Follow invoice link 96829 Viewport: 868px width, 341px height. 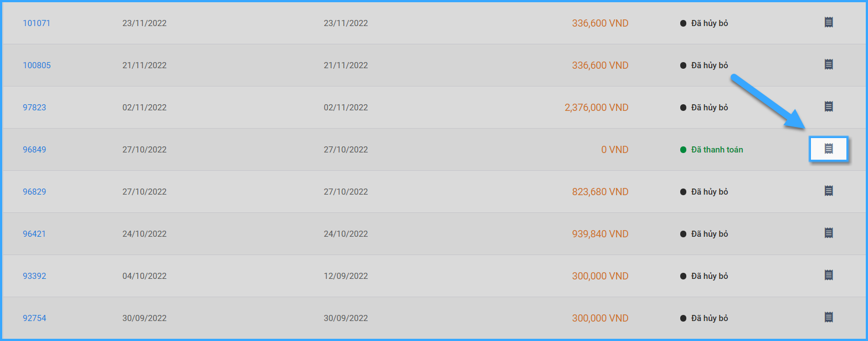pyautogui.click(x=34, y=192)
